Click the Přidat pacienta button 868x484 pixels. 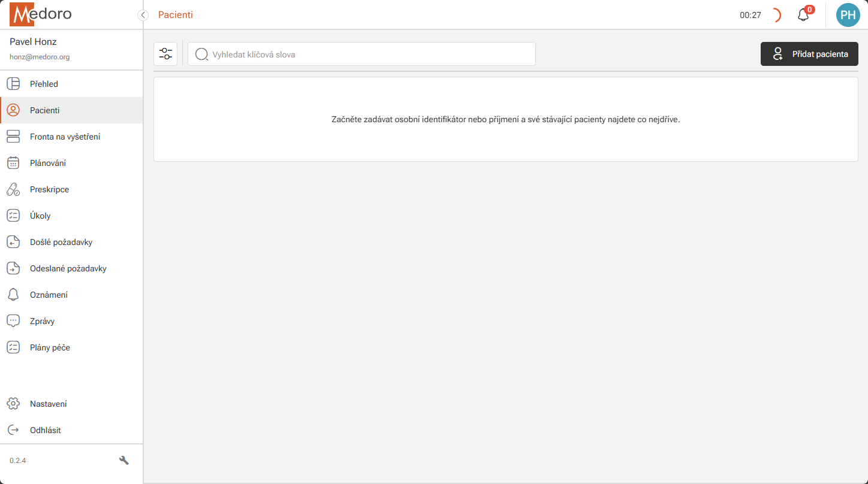click(809, 54)
